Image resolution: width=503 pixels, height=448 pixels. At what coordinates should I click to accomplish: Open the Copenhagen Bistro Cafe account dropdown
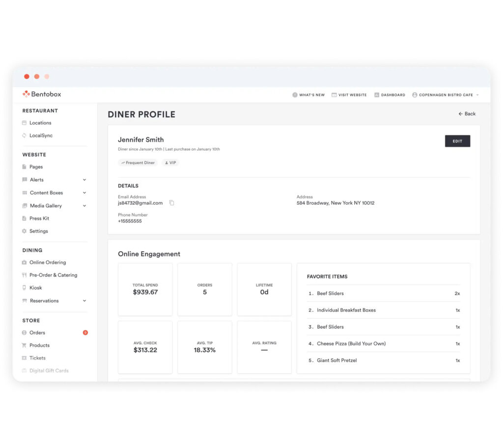tap(445, 94)
